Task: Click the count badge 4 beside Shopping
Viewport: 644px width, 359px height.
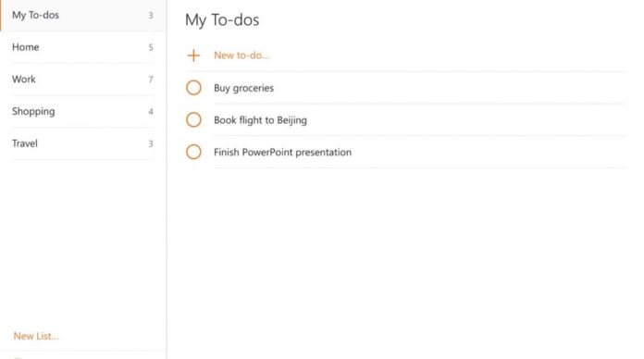Action: coord(151,111)
